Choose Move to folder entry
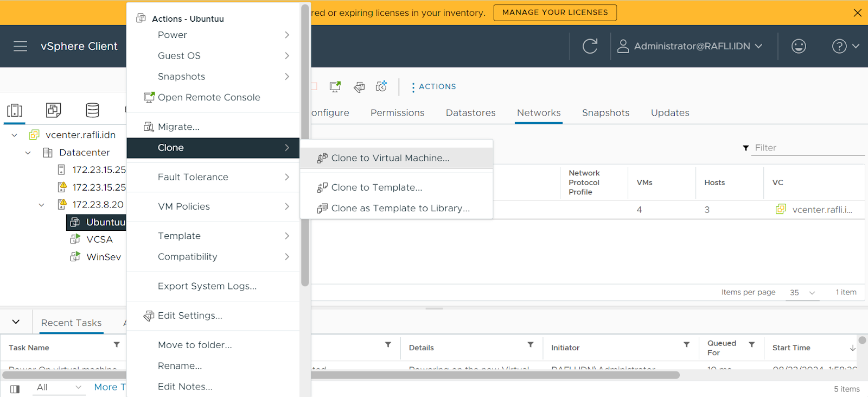 [x=213, y=345]
